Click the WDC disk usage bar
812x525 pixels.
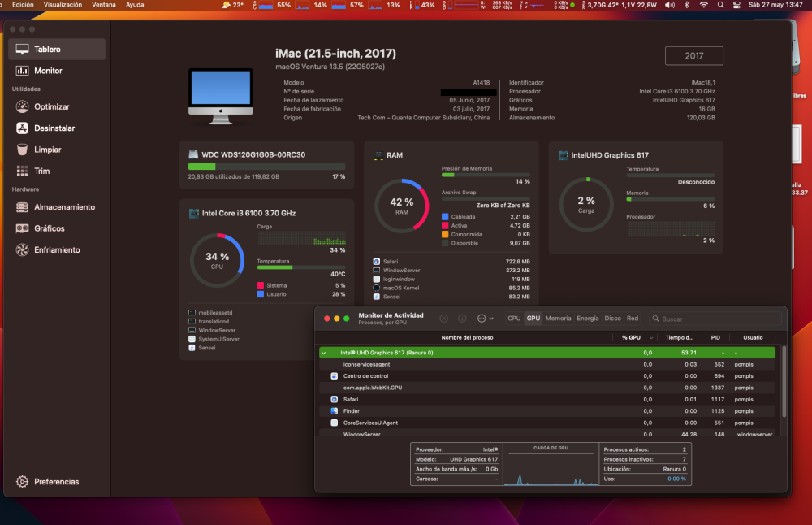266,167
